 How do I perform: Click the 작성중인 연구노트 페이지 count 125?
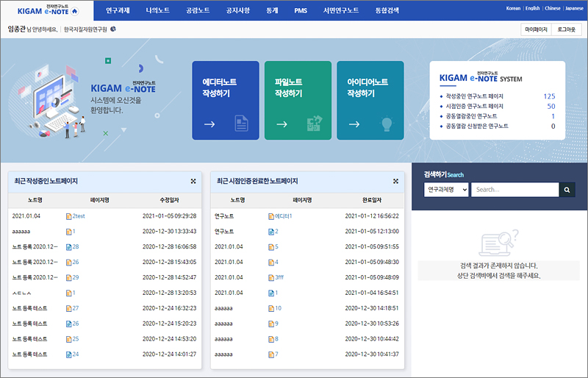(x=549, y=96)
